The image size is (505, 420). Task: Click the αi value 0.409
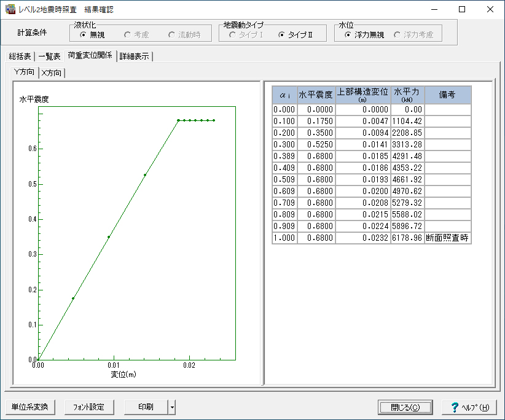tap(284, 168)
